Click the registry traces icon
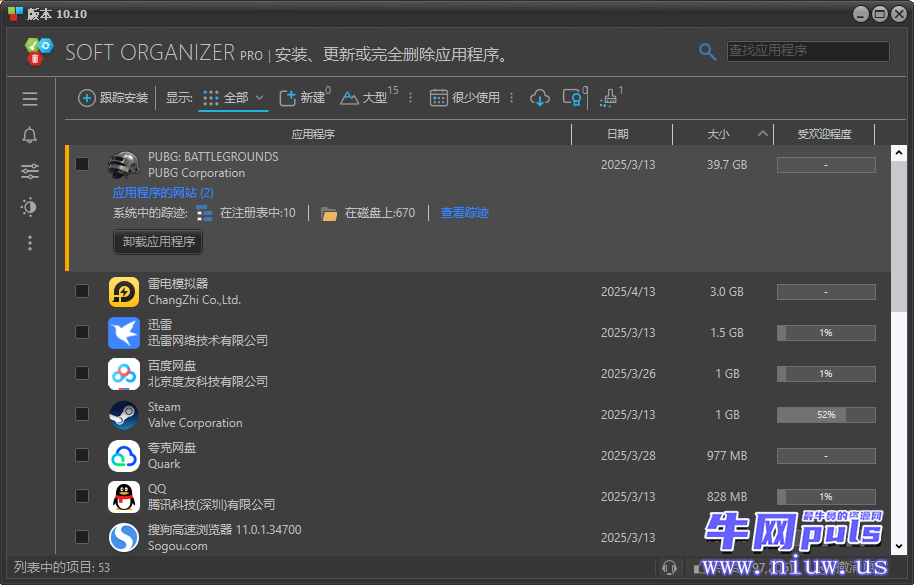 (204, 213)
